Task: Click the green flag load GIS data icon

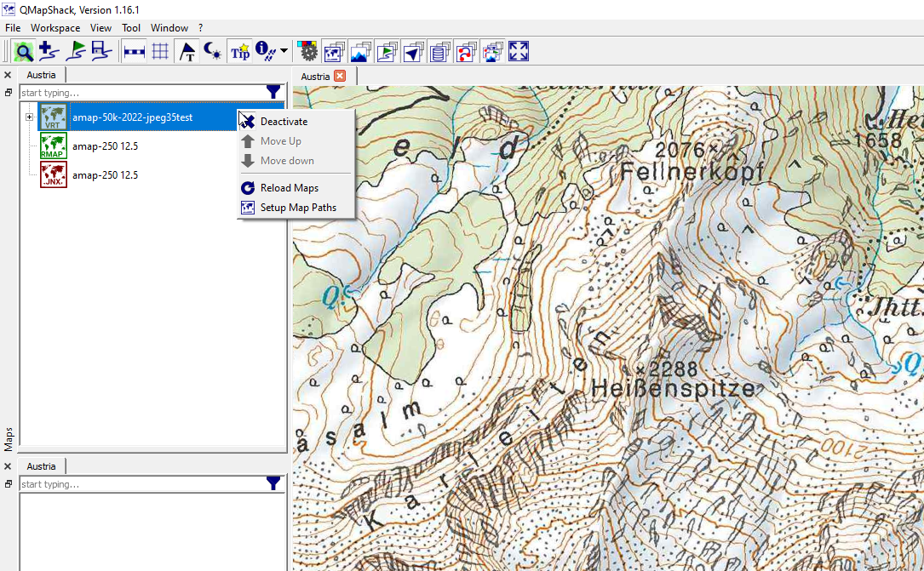Action: [76, 52]
